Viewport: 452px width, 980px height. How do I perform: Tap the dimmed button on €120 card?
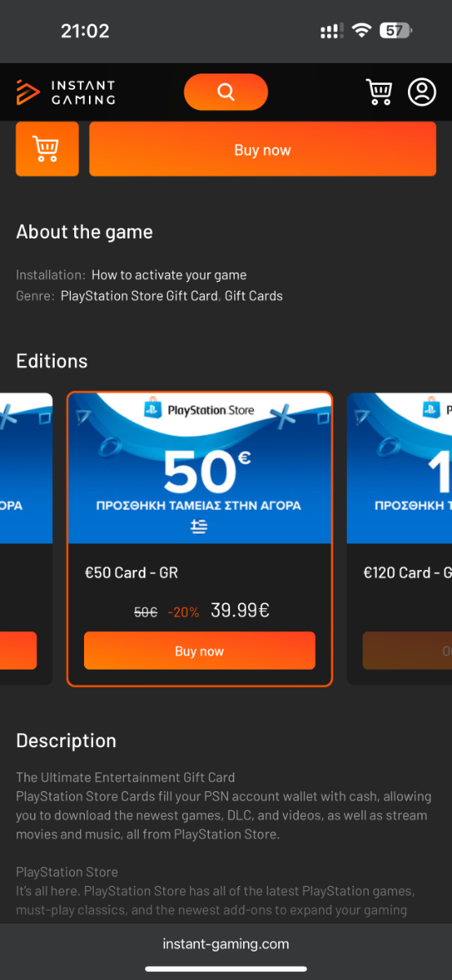[407, 651]
